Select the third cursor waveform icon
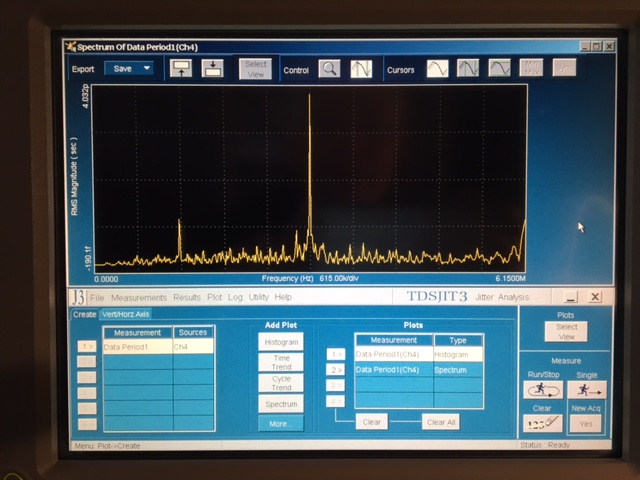 click(500, 68)
